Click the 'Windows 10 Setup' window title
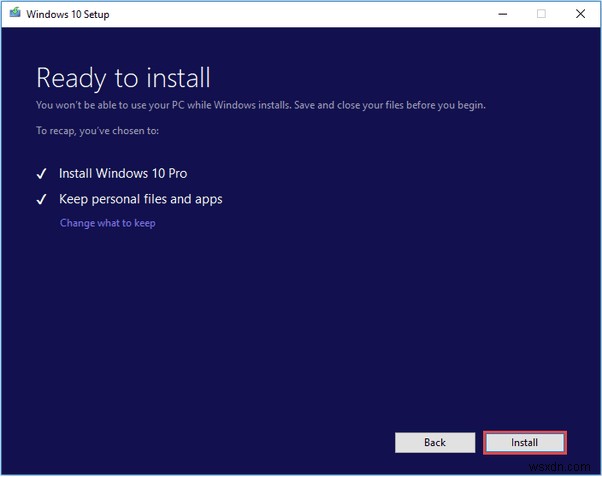602x477 pixels. pos(68,14)
